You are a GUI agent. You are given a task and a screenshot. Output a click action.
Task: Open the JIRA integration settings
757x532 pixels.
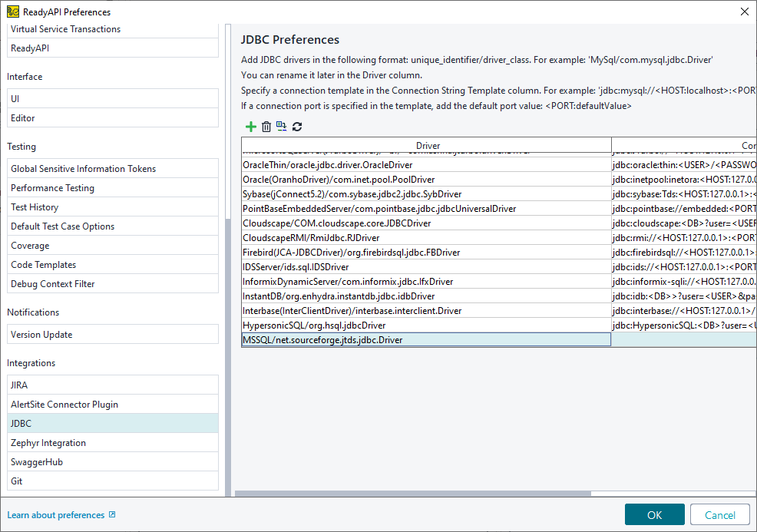pos(112,385)
